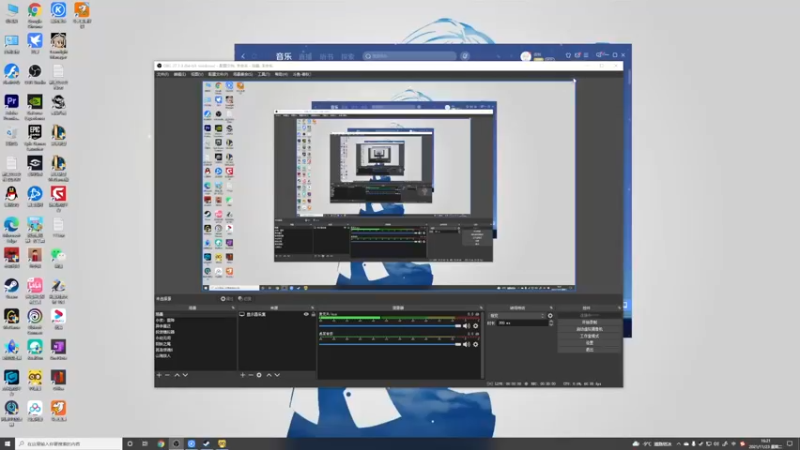This screenshot has width=800, height=450.
Task: Open the OBS Profile menu
Action: [218, 74]
